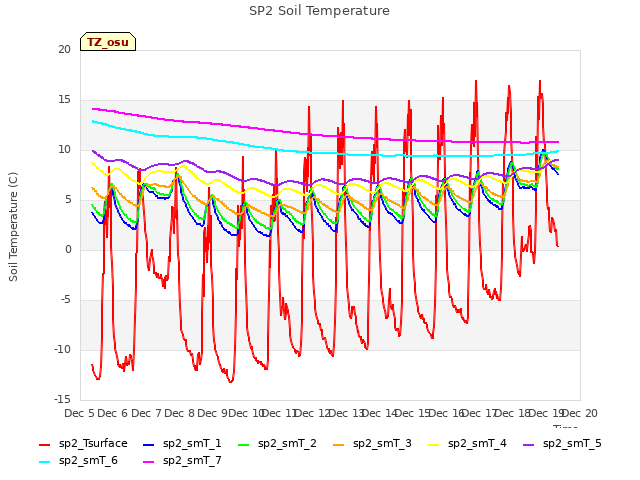Click the green sp2_smT_2 legend swatch
Image resolution: width=640 pixels, height=480 pixels.
[x=244, y=444]
